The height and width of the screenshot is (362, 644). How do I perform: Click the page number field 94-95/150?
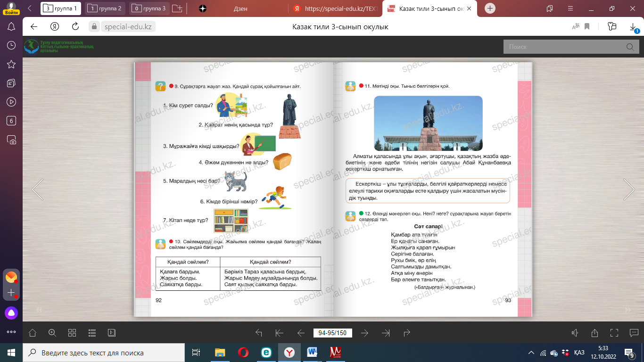[332, 333]
